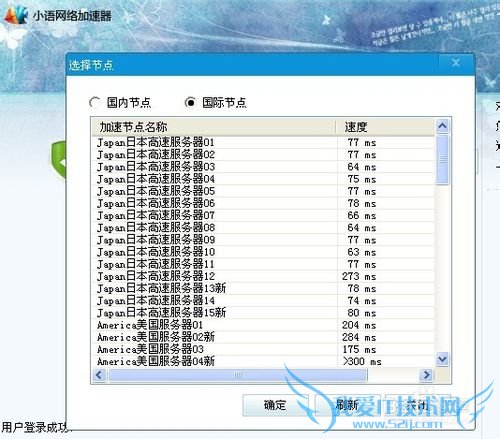This screenshot has width=500, height=439.
Task: Click the 273 ms speed value
Action: pos(359,276)
